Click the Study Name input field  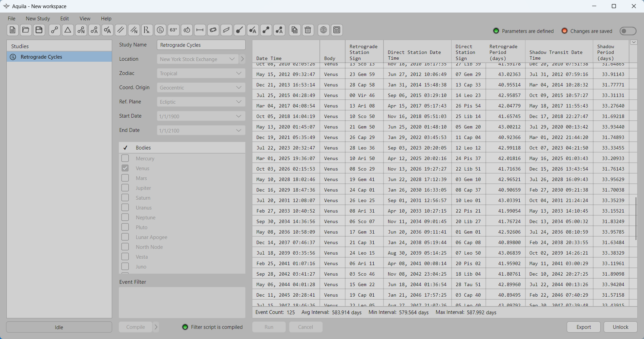point(201,45)
